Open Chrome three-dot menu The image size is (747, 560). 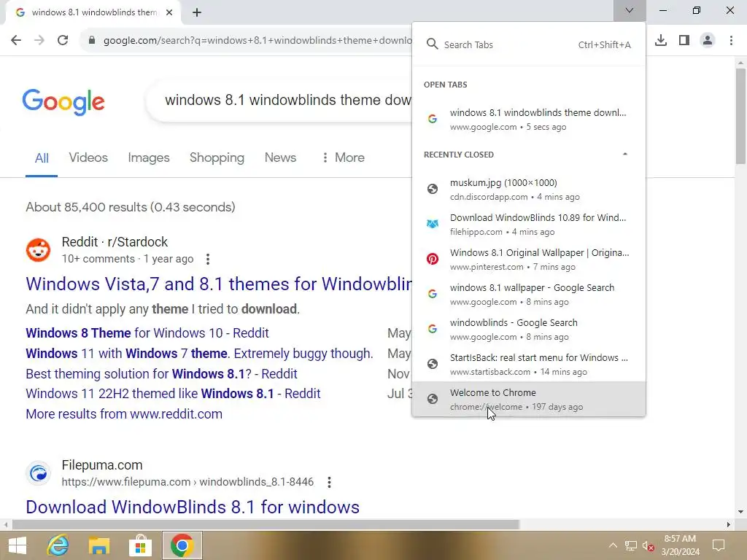point(731,40)
